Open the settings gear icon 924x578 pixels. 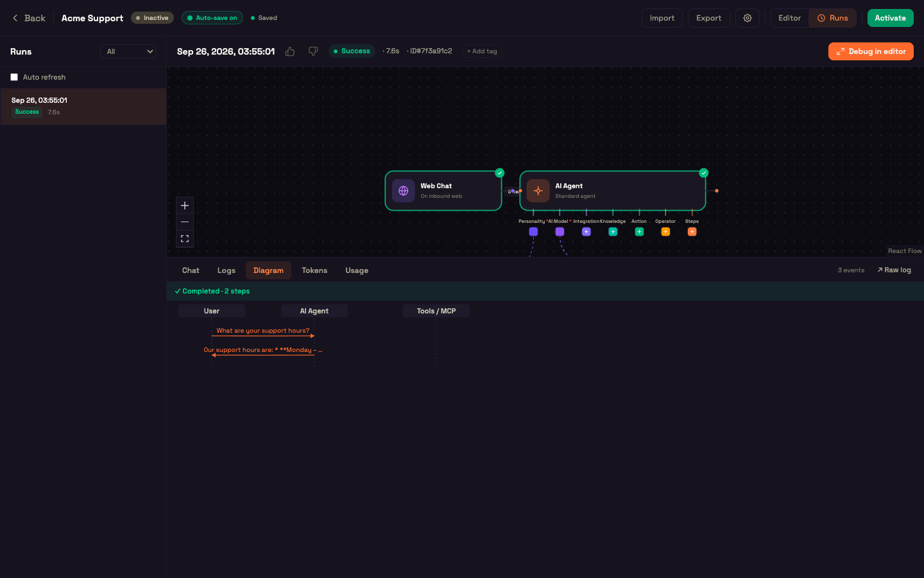point(748,18)
